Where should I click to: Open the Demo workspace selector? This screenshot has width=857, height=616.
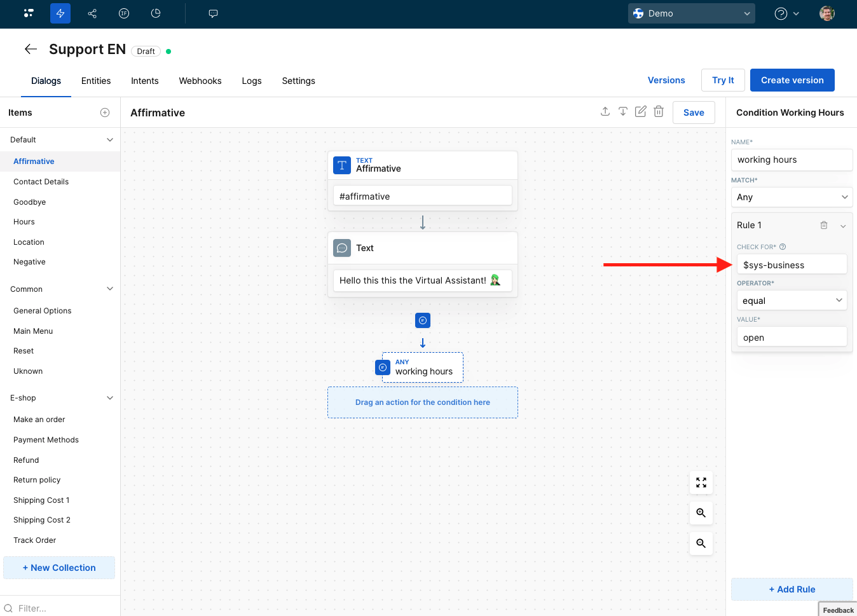pyautogui.click(x=691, y=13)
